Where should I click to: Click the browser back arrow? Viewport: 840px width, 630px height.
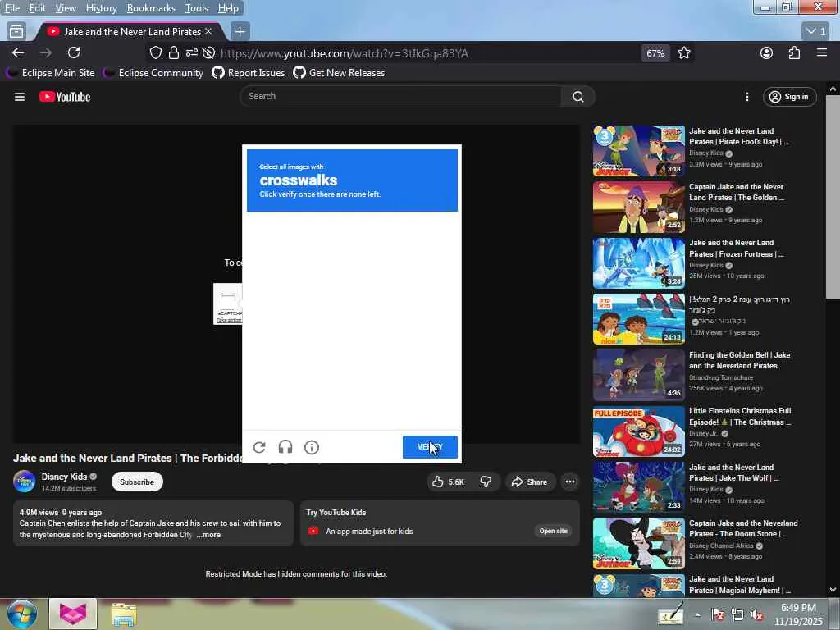pyautogui.click(x=18, y=52)
